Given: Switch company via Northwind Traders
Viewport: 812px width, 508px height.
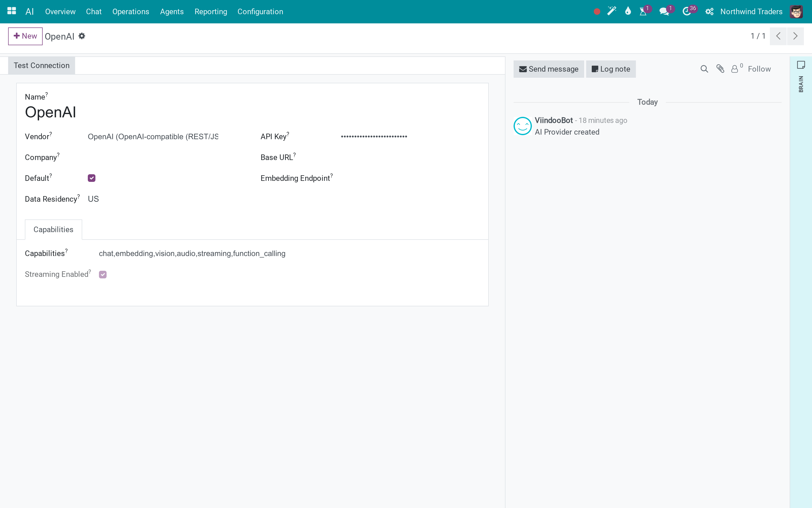Looking at the screenshot, I should pos(751,12).
